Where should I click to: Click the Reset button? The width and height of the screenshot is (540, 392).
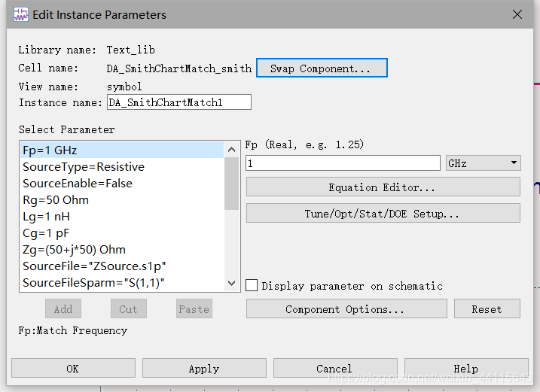click(x=487, y=308)
